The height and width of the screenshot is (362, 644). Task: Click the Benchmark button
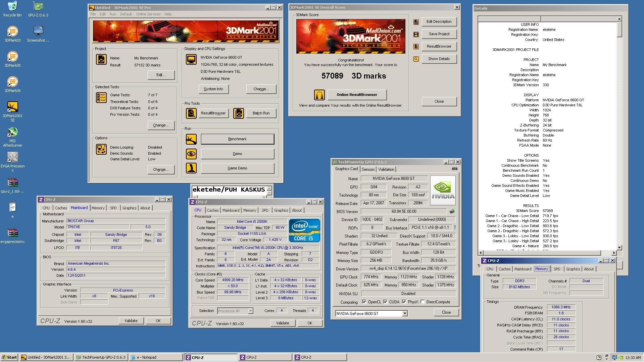click(237, 139)
